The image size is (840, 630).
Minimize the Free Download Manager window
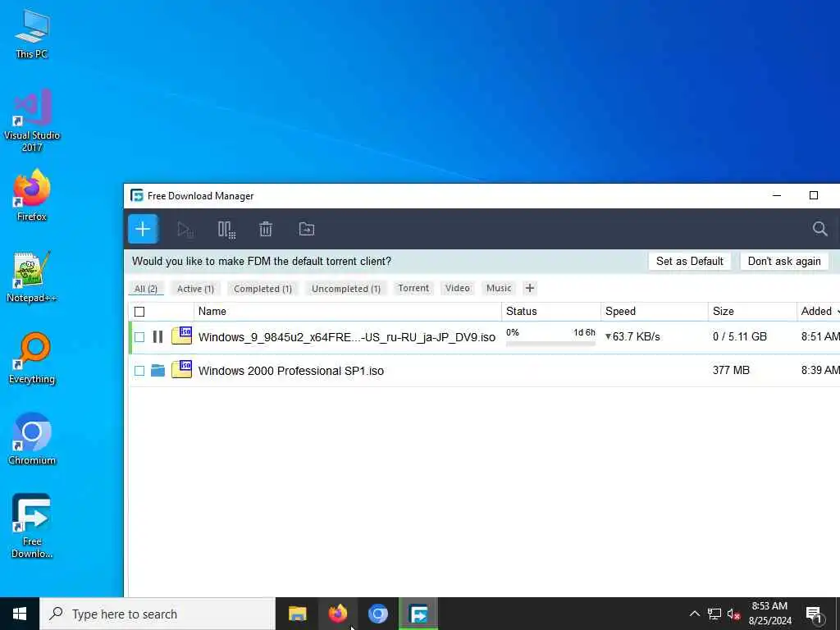(x=776, y=195)
